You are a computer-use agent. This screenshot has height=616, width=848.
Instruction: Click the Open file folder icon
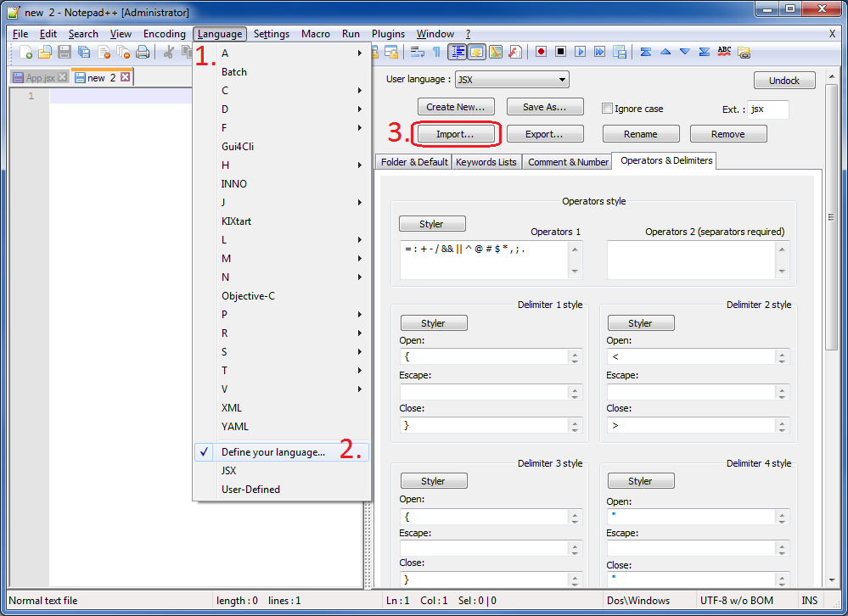45,52
